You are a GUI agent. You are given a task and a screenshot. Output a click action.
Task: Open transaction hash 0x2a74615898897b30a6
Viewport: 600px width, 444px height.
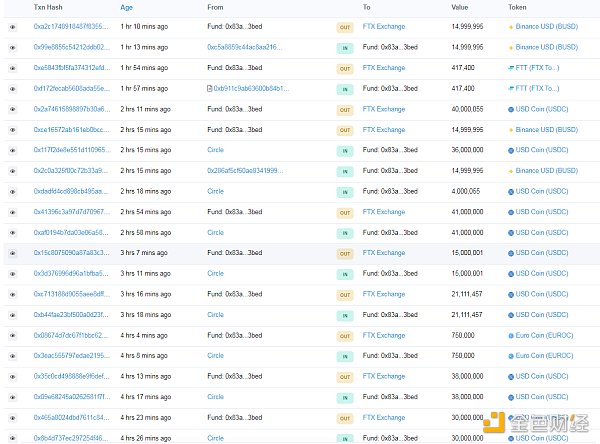70,109
